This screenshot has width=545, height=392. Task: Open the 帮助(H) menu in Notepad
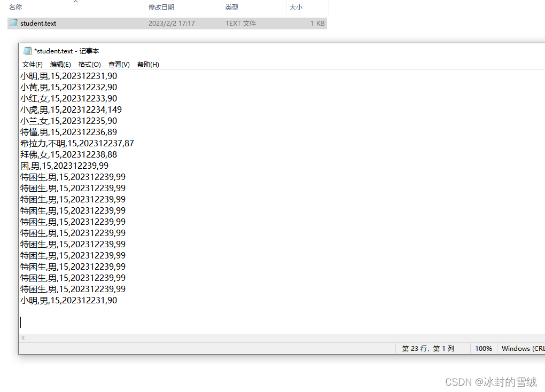pyautogui.click(x=148, y=64)
